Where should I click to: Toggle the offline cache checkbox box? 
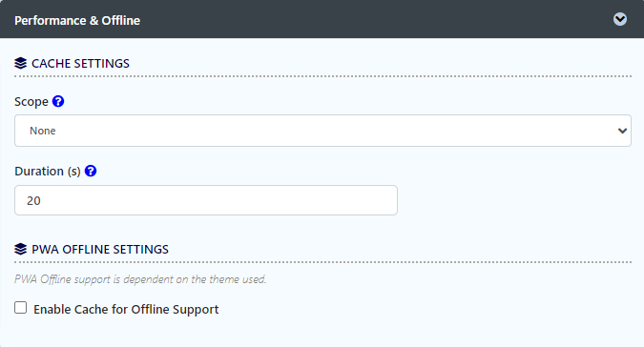21,308
